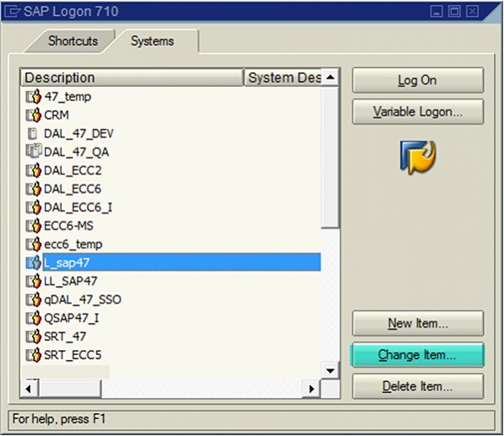Click the SRT_ECC5 connection icon
This screenshot has width=504, height=436.
tap(34, 355)
